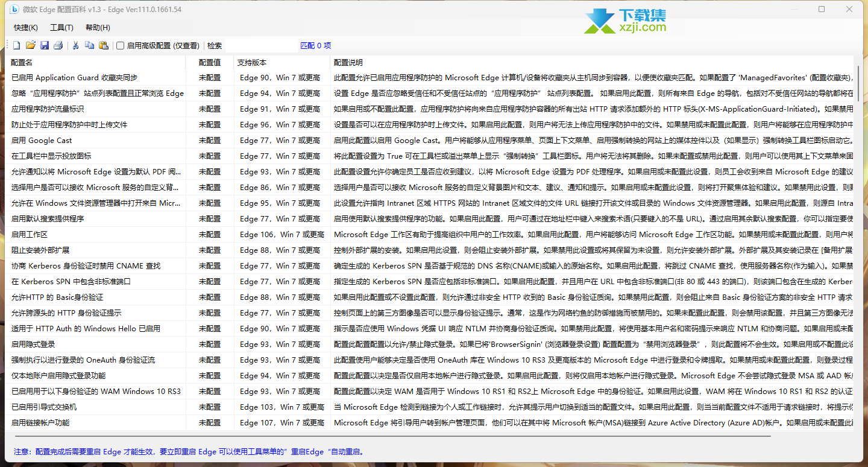868x467 pixels.
Task: Click 未配置 value for 启用链接帐户功能
Action: pyautogui.click(x=210, y=422)
